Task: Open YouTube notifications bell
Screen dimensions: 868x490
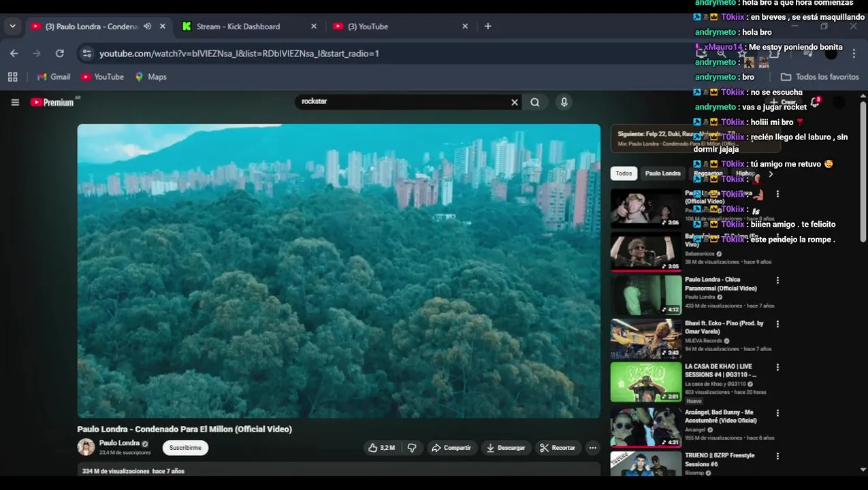Action: (x=815, y=102)
